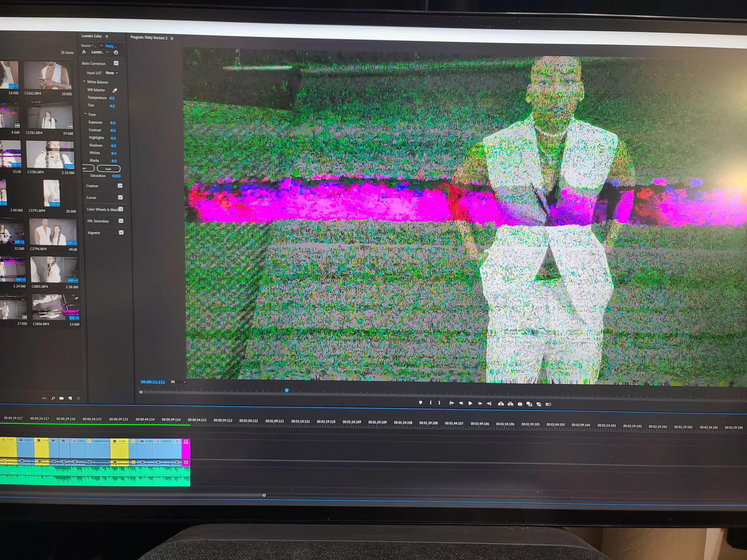
Task: Click the Go to In point icon
Action: coord(451,403)
